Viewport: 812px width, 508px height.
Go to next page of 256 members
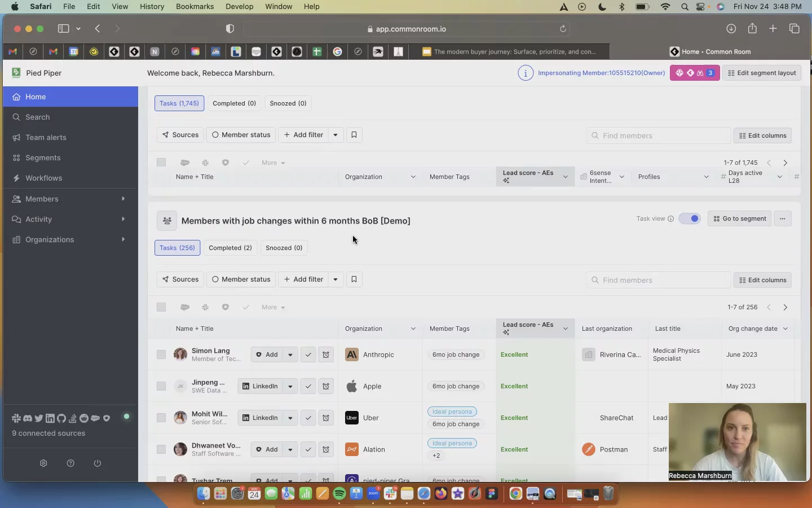pyautogui.click(x=785, y=307)
